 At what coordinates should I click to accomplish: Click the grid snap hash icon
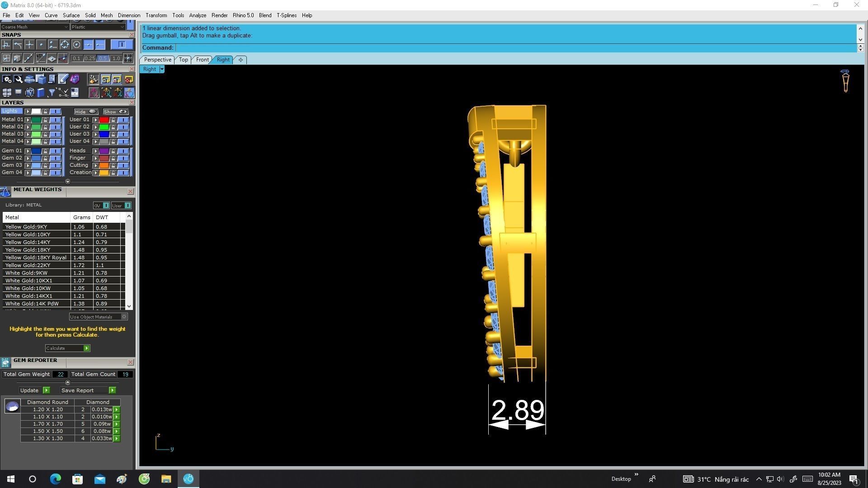click(128, 58)
